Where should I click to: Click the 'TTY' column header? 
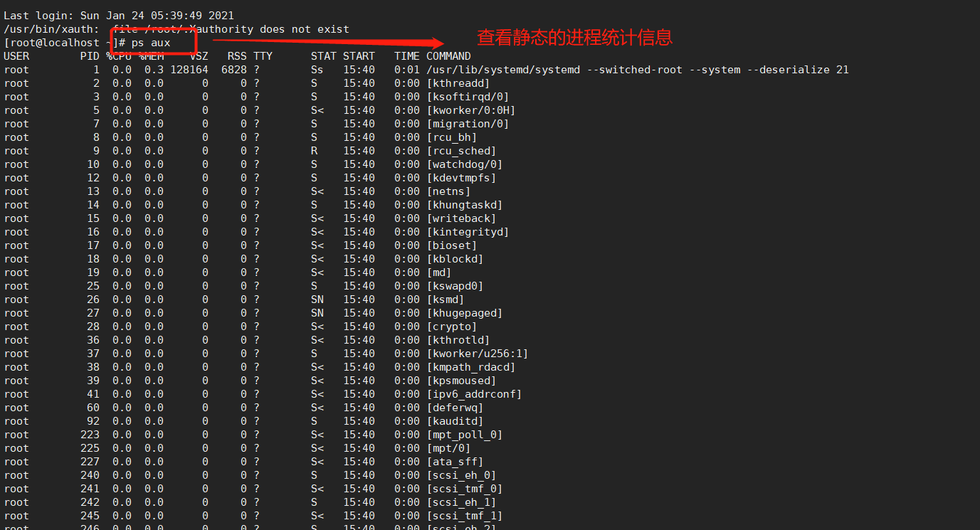pyautogui.click(x=263, y=56)
